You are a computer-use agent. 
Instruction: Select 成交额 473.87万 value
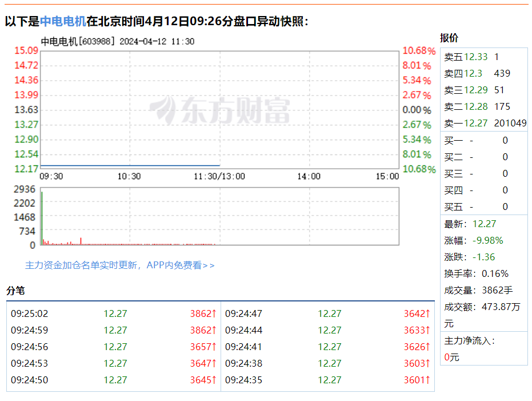pyautogui.click(x=501, y=307)
